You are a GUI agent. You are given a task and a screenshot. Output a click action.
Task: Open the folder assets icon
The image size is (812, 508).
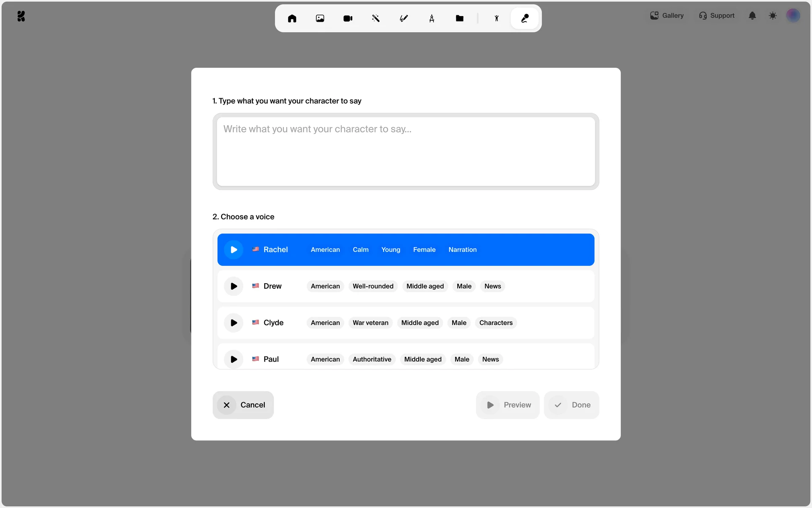click(x=459, y=18)
